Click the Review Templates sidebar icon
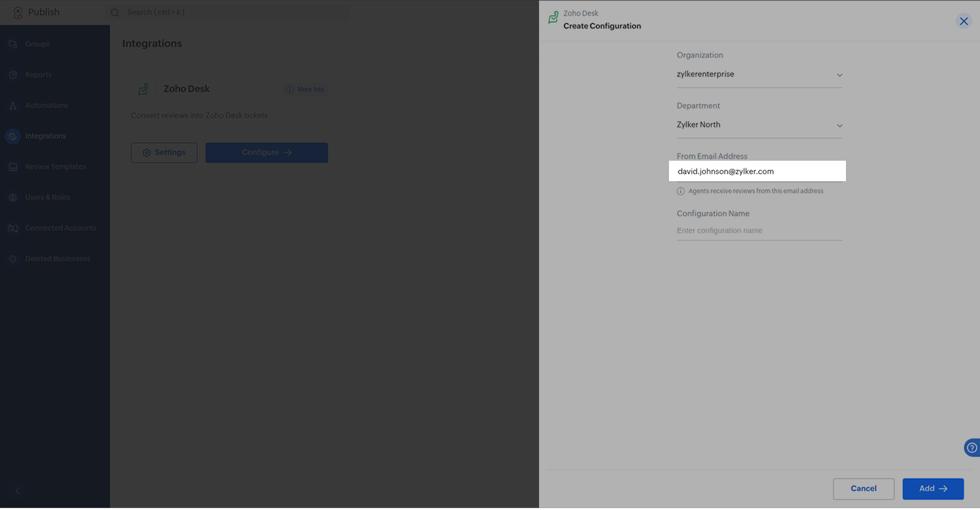Image resolution: width=980 pixels, height=510 pixels. point(13,167)
